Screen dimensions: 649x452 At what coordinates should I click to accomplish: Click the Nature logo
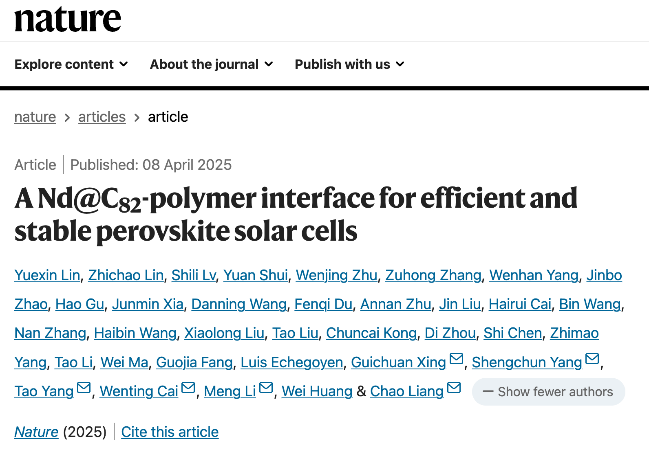click(67, 17)
